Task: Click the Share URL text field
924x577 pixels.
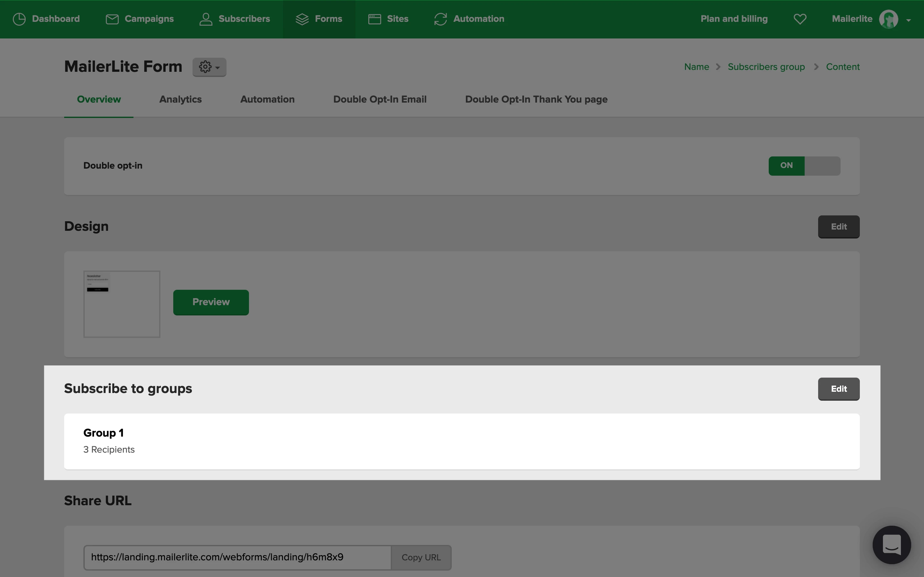Action: click(237, 557)
